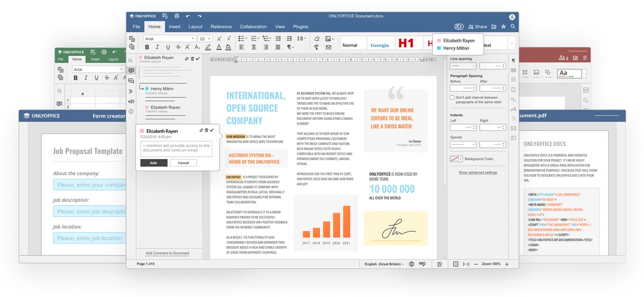Click the Undo arrow in title bar

click(188, 16)
